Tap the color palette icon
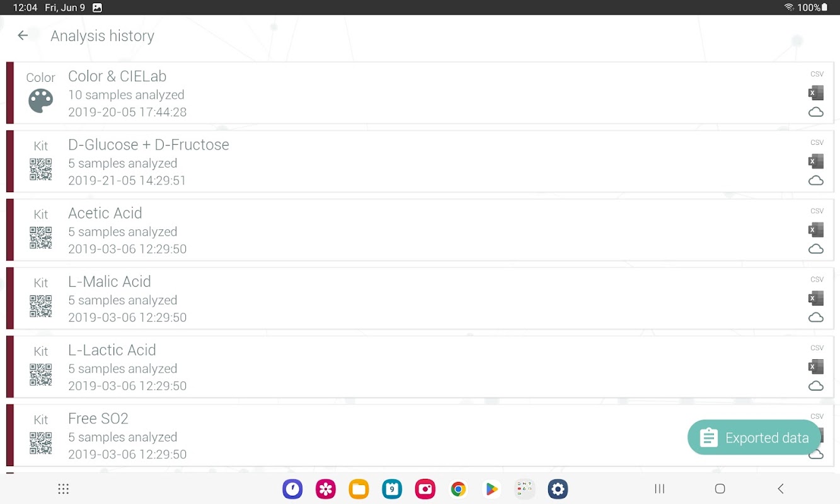Image resolution: width=840 pixels, height=504 pixels. 41,101
